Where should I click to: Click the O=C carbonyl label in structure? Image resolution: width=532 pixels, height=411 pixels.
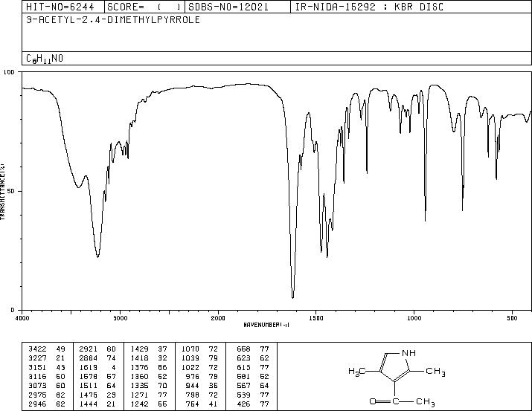pyautogui.click(x=384, y=402)
